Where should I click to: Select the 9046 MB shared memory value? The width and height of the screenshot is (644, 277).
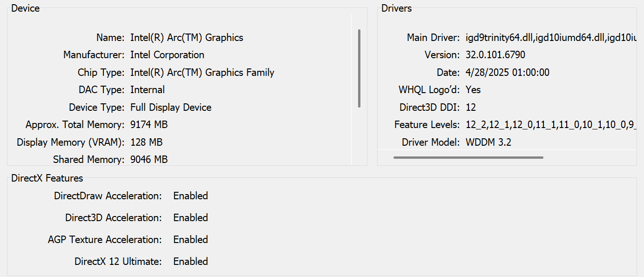point(149,160)
